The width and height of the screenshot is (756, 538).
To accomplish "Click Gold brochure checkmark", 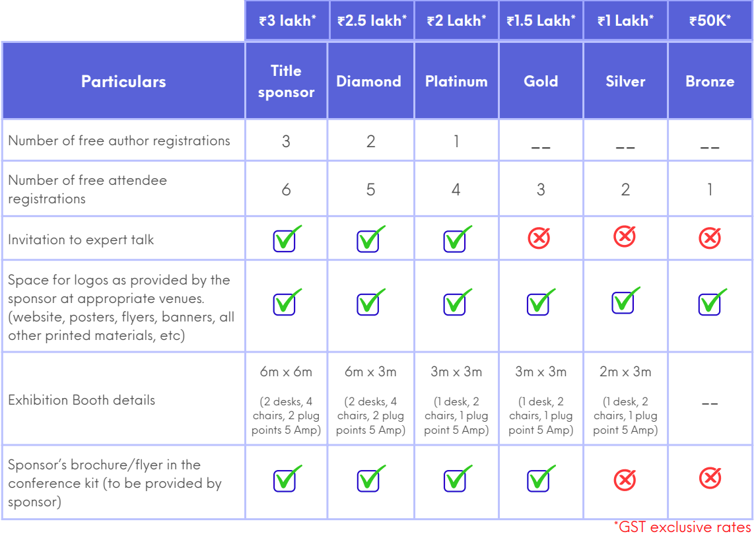I will pos(539,480).
